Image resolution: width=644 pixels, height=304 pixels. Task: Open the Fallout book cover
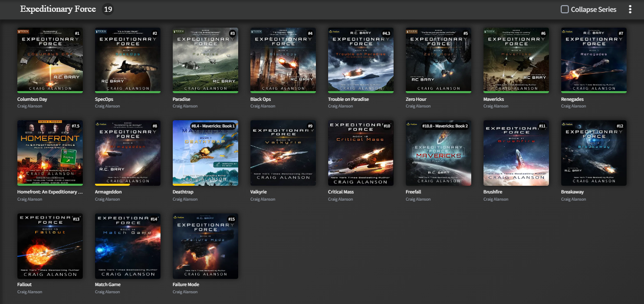point(50,246)
